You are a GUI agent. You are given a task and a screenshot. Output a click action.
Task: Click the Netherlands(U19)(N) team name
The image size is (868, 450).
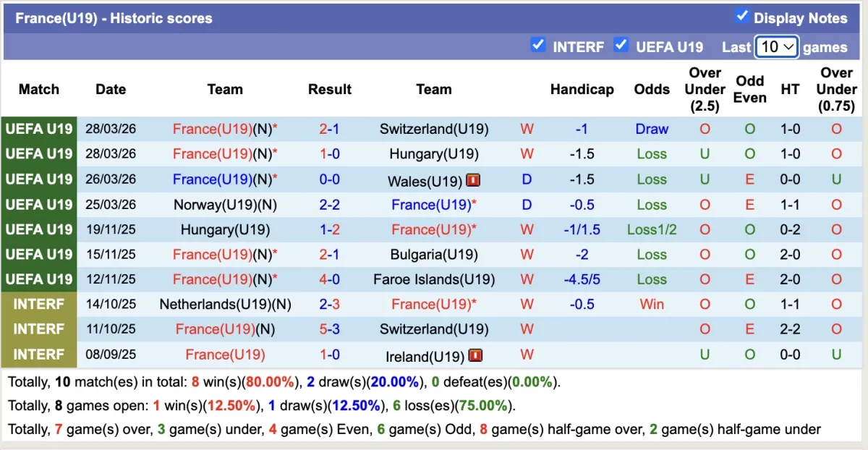225,305
